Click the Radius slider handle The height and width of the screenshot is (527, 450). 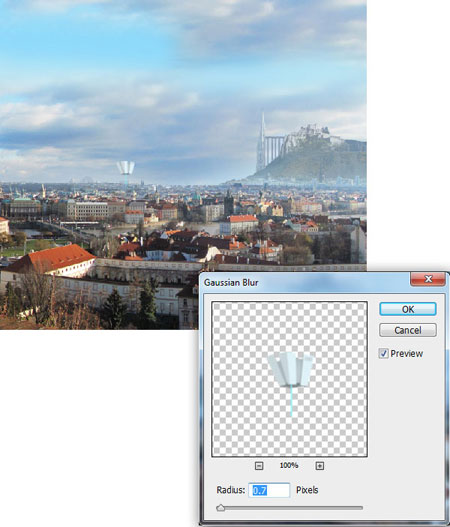coord(220,508)
